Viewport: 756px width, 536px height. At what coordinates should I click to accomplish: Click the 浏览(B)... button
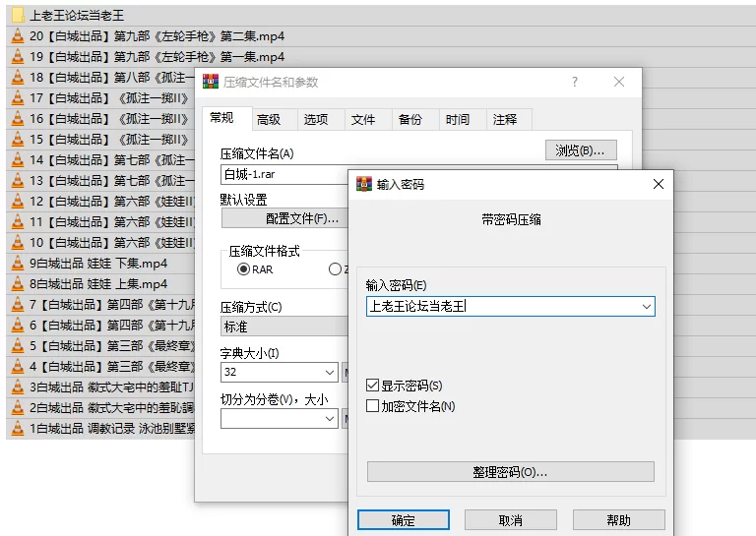click(x=581, y=150)
